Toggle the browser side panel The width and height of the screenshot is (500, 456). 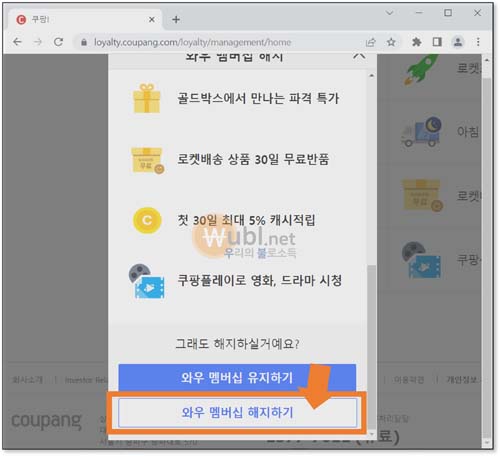[x=437, y=42]
